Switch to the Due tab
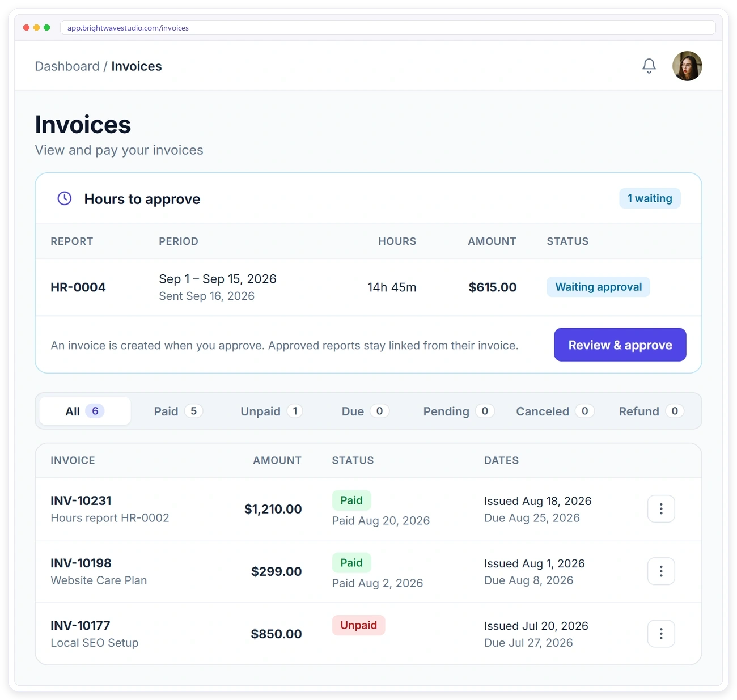Viewport: 737px width, 700px height. [x=365, y=411]
